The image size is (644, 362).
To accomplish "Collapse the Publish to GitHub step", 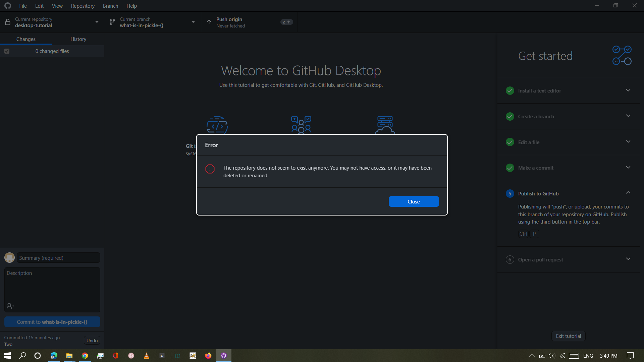I will pos(628,193).
